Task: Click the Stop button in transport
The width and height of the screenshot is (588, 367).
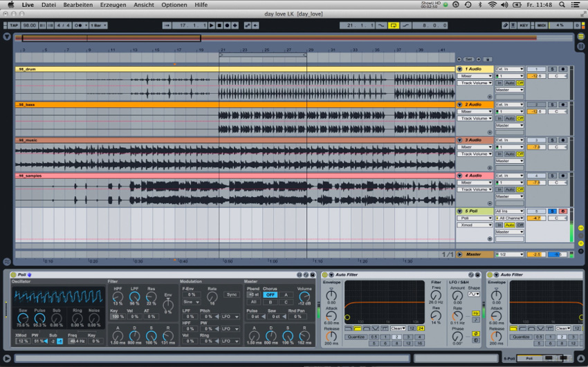Action: coord(219,26)
